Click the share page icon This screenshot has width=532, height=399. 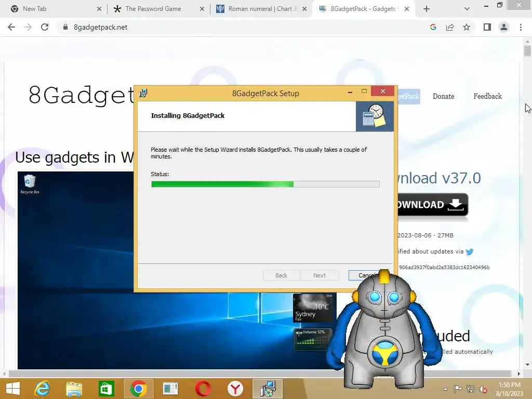point(450,27)
